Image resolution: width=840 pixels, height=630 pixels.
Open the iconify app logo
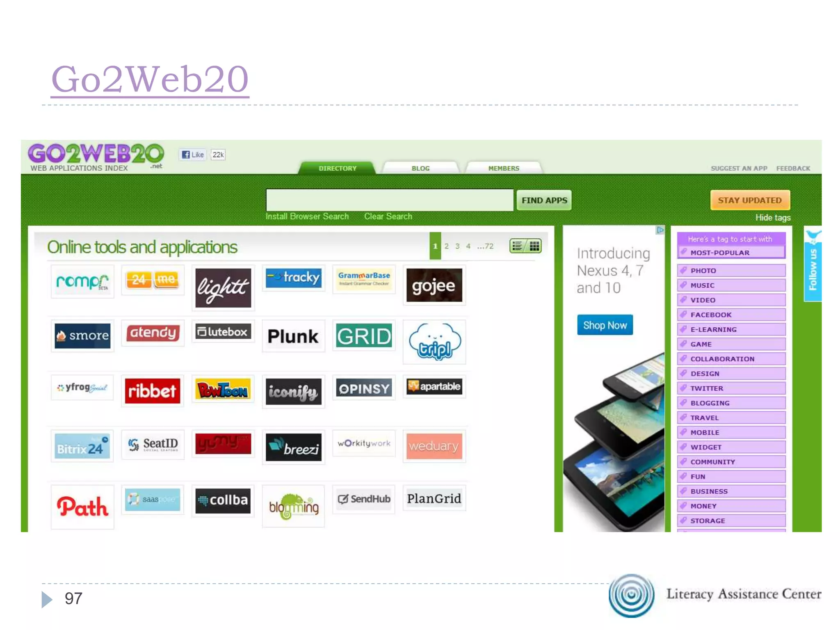click(294, 391)
